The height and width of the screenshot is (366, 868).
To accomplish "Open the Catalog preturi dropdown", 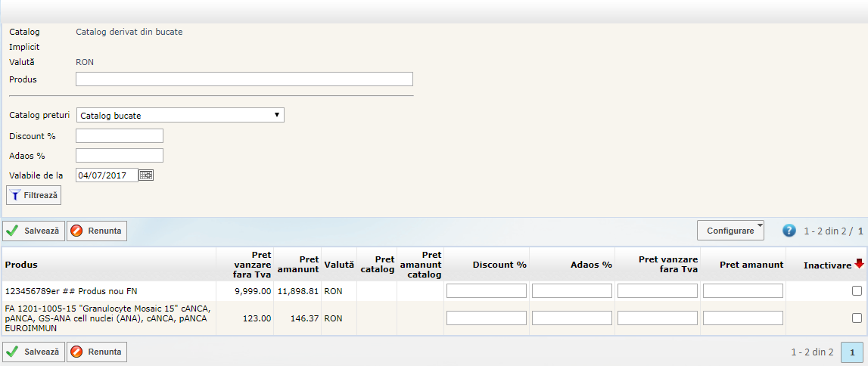I will tap(180, 116).
